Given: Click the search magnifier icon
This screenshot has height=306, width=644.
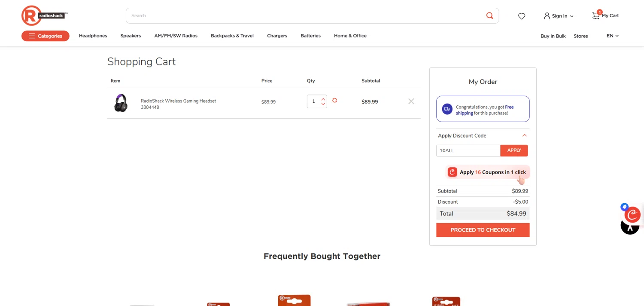Looking at the screenshot, I should 489,15.
